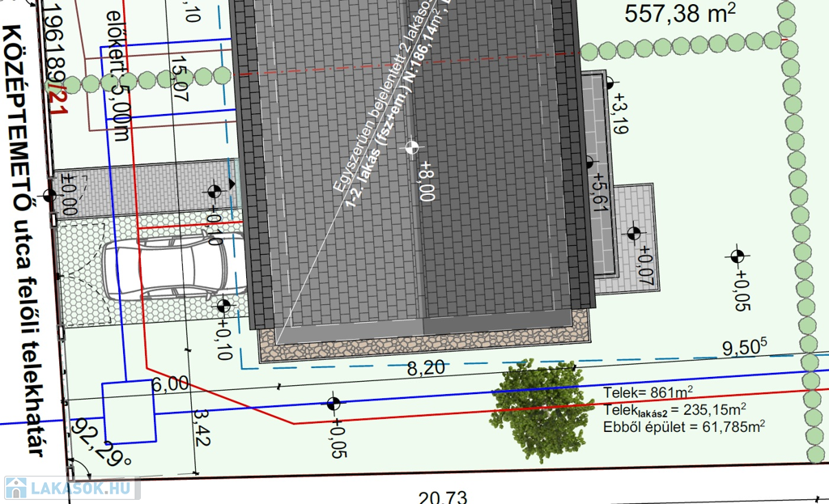Image resolution: width=829 pixels, height=504 pixels.
Task: Click the green tree canopy below the house
Action: point(536,397)
